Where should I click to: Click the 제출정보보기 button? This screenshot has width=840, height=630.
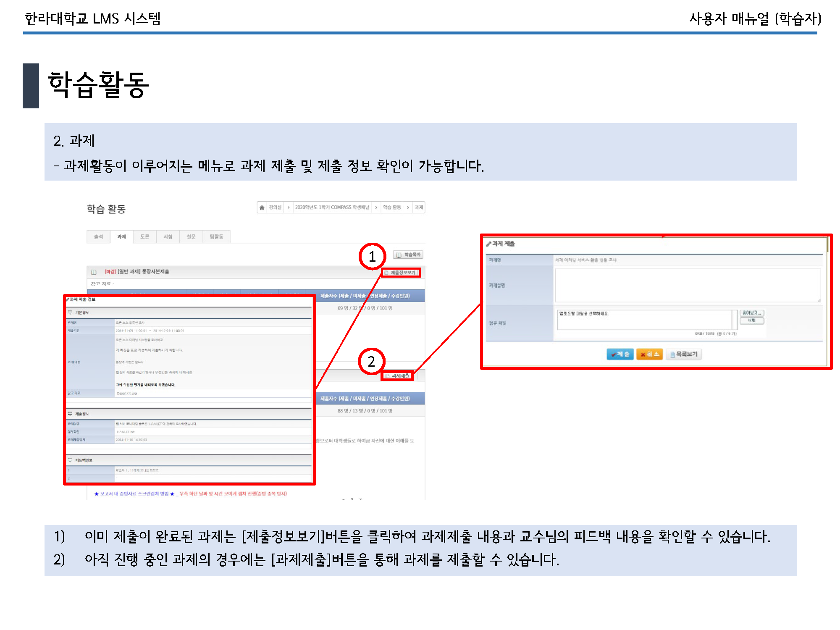pos(401,273)
